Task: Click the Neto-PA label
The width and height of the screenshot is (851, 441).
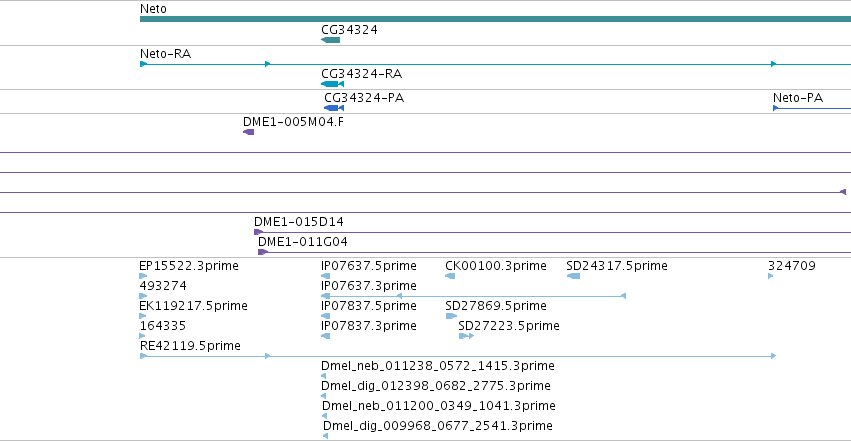Action: tap(798, 98)
